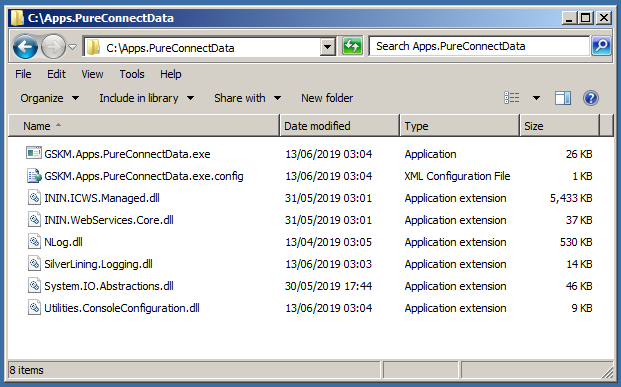Viewport: 621px width, 387px height.
Task: Select the file name System.IO.Abstractions.dll
Action: pos(109,286)
